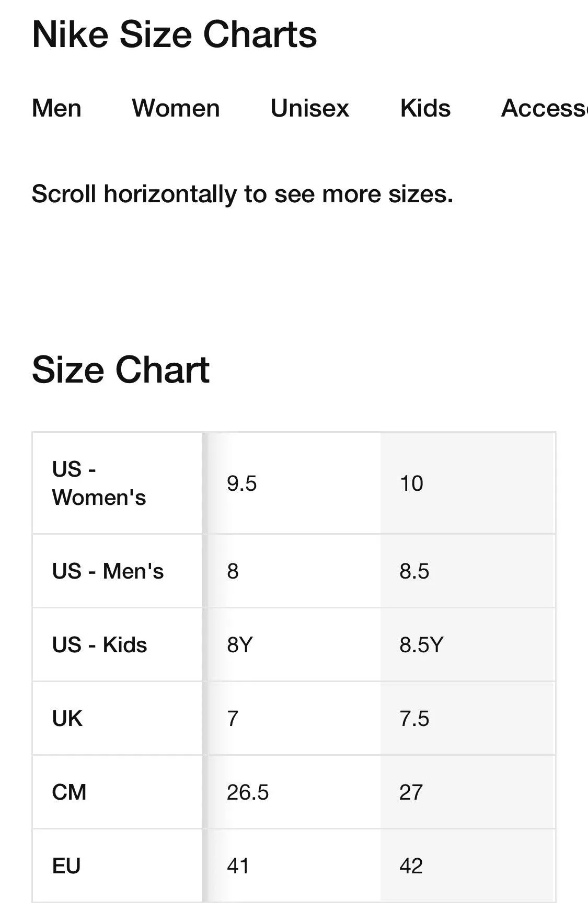
Task: Open the Men size chart tab
Action: coord(56,108)
